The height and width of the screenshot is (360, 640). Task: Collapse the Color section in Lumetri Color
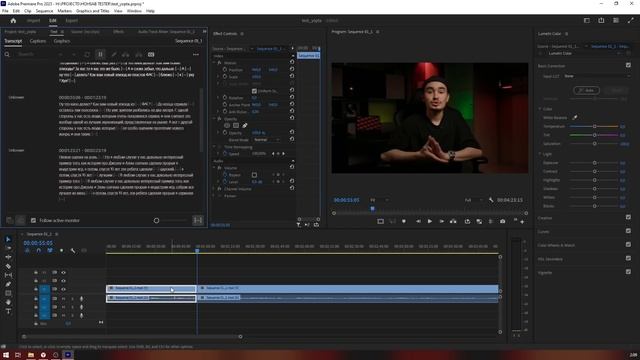[x=540, y=109]
